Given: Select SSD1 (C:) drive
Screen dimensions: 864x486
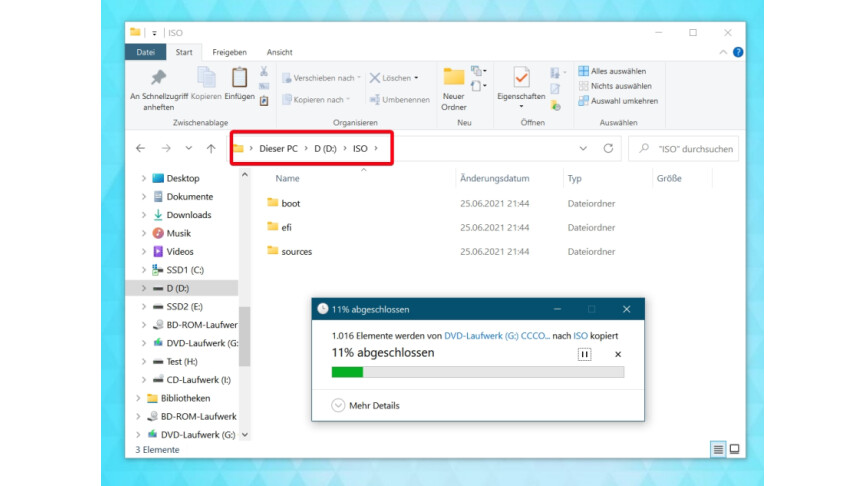Looking at the screenshot, I should [185, 270].
